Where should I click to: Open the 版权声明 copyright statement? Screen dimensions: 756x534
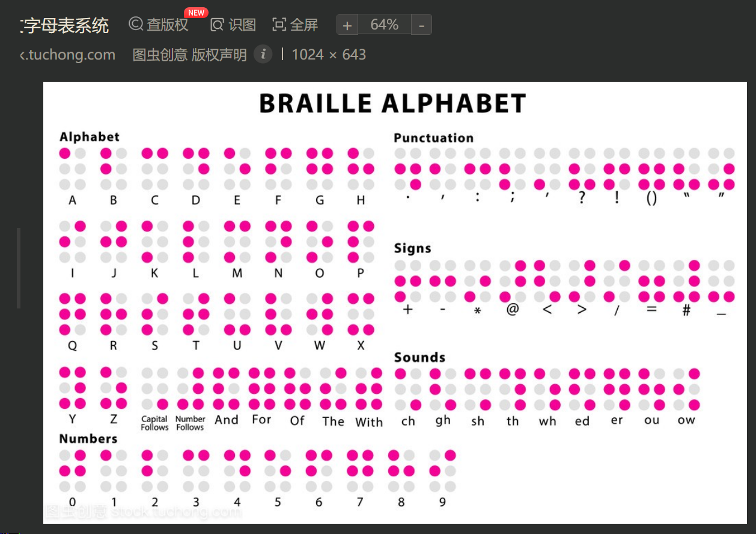coord(219,55)
